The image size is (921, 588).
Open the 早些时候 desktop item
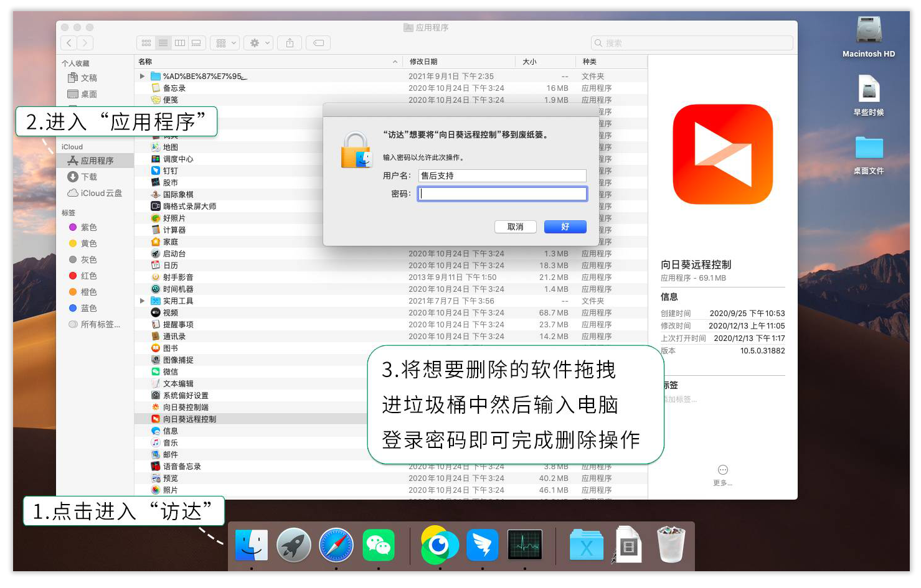pos(869,95)
